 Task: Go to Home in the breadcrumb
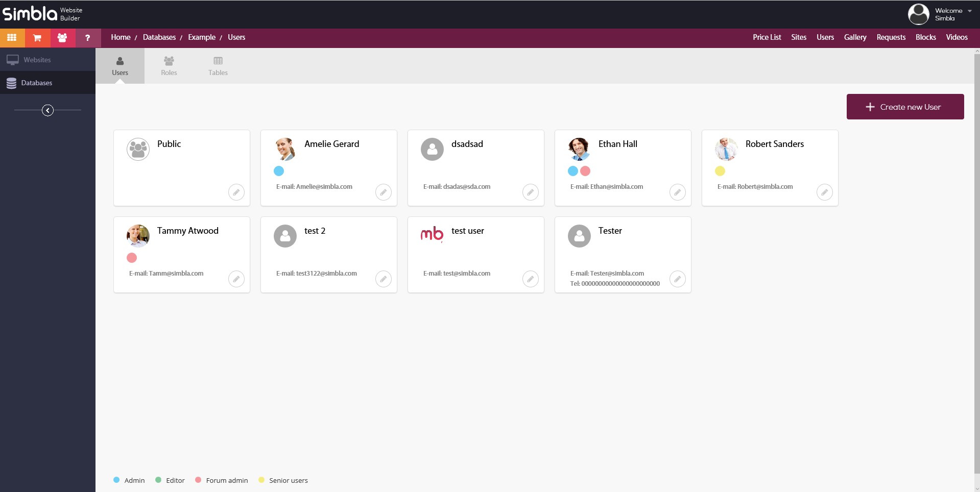pyautogui.click(x=121, y=37)
